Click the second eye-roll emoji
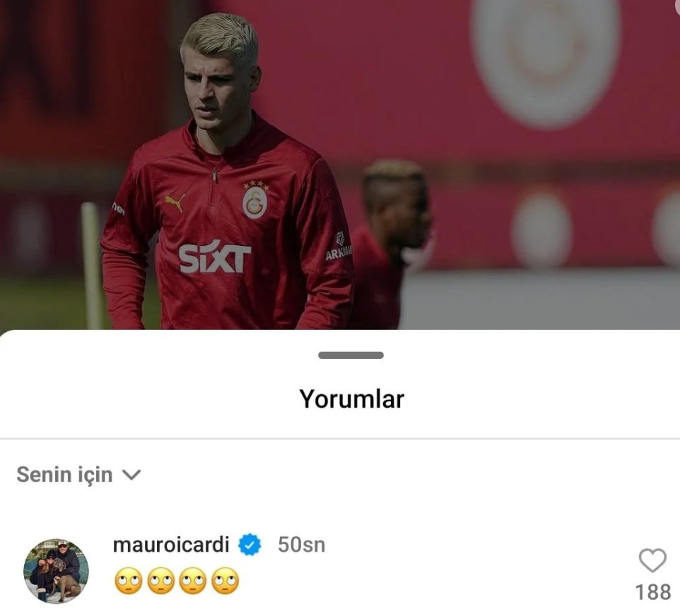Screen dimensions: 680x616 tap(161, 581)
